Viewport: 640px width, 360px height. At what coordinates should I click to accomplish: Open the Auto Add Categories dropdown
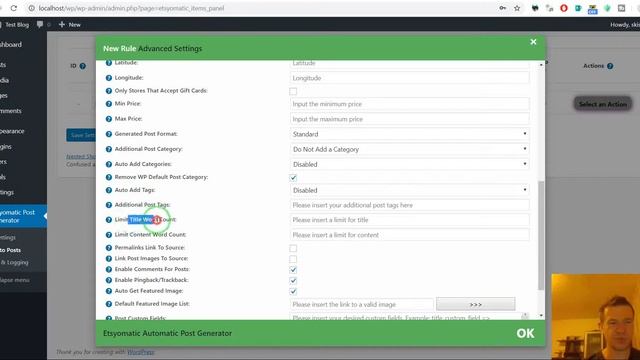coord(409,164)
